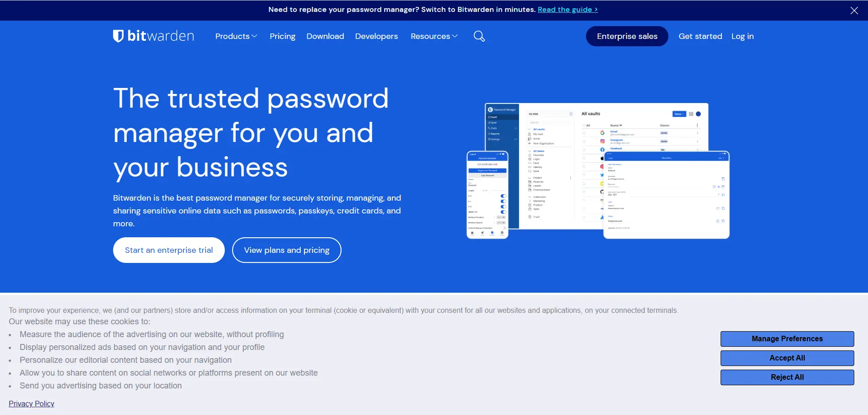This screenshot has width=868, height=415.
Task: Reject All cookies
Action: (x=787, y=377)
